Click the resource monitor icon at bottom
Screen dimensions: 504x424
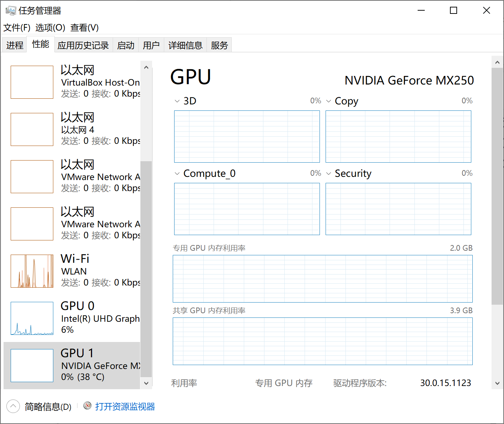coord(87,406)
